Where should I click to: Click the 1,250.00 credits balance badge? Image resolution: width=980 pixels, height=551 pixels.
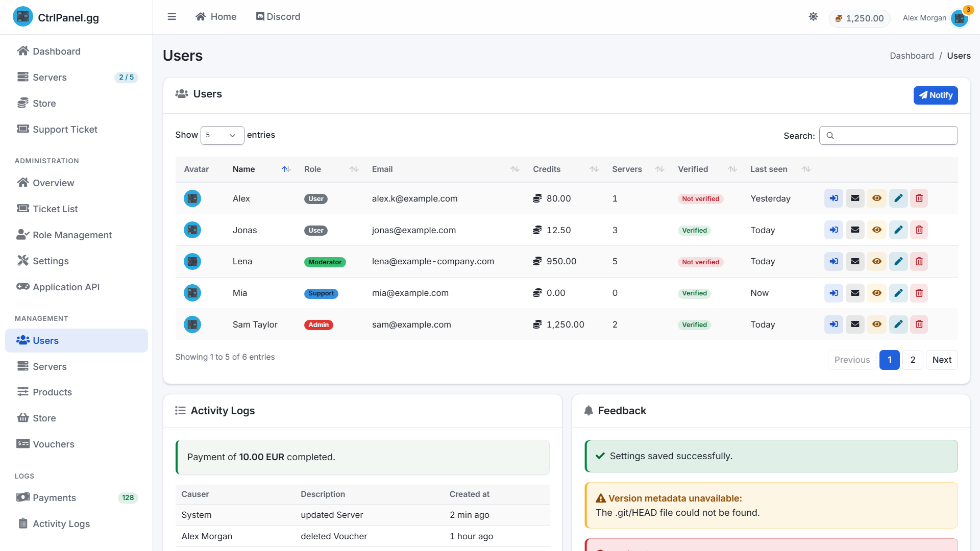860,18
